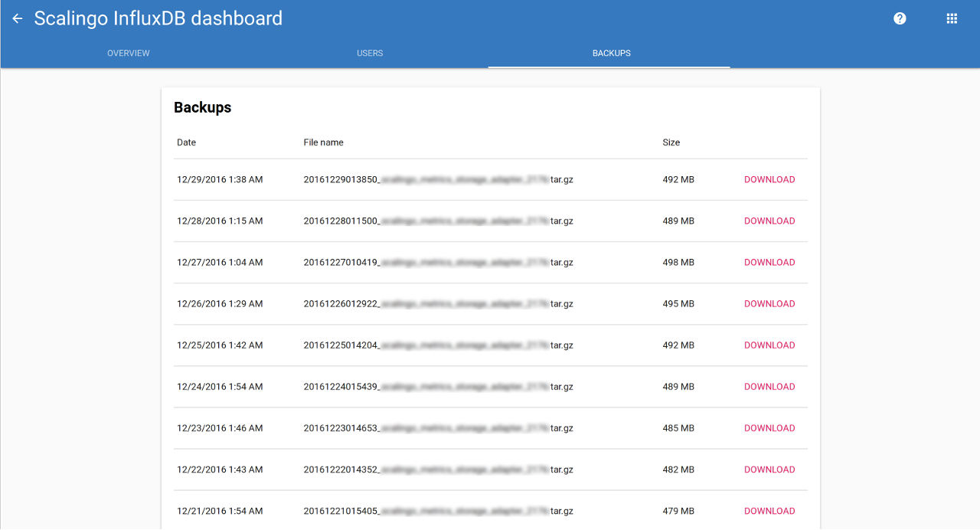Download the 12/28/2016 1:15 AM backup
The image size is (980, 530).
769,221
